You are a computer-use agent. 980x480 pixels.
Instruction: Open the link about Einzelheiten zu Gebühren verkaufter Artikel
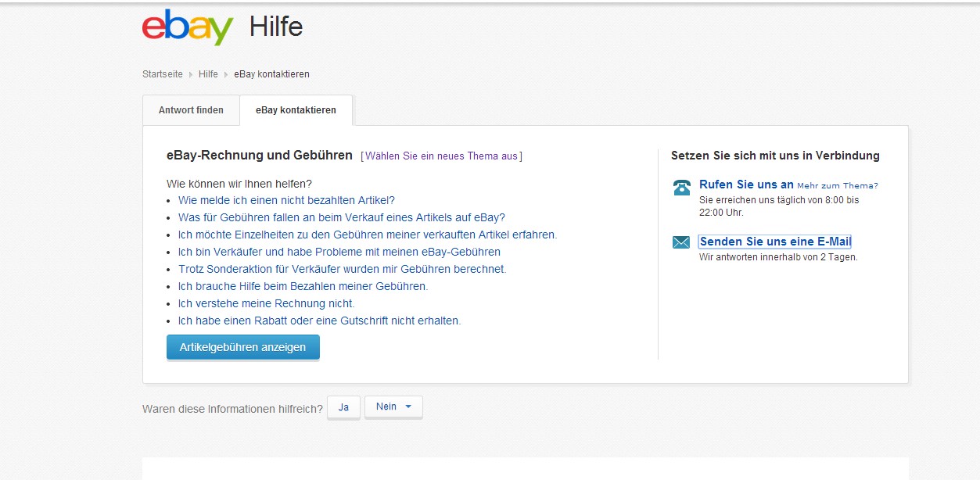368,235
